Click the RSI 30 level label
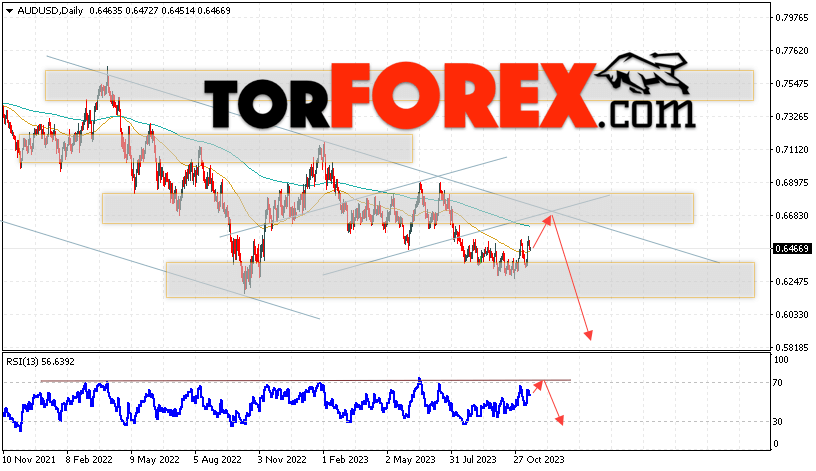The width and height of the screenshot is (816, 471). tap(777, 422)
